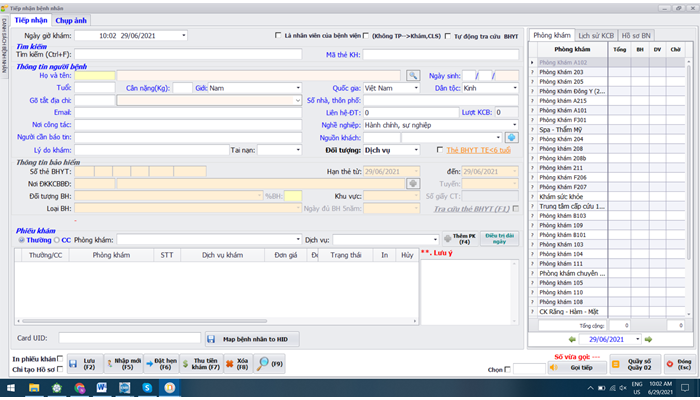The height and width of the screenshot is (400, 700).
Task: Click Thu tiền khám (F7) payment button
Action: pos(201,364)
